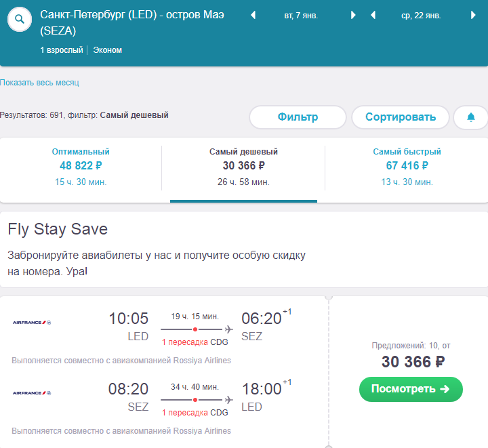Viewport: 488px width, 448px height.
Task: Go to previous departure date arrow
Action: pyautogui.click(x=253, y=15)
